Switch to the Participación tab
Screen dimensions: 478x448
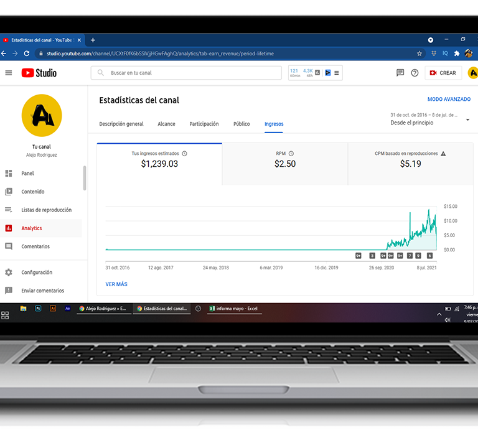coord(204,124)
